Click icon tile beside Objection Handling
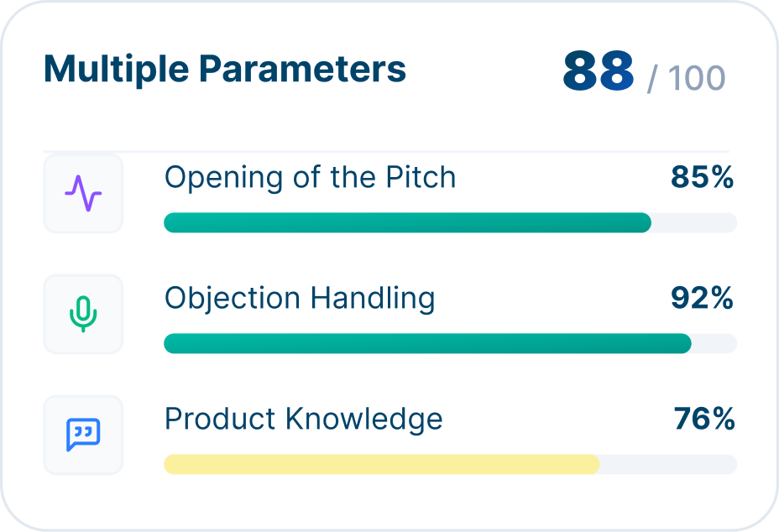Viewport: 779px width, 532px height. point(83,314)
